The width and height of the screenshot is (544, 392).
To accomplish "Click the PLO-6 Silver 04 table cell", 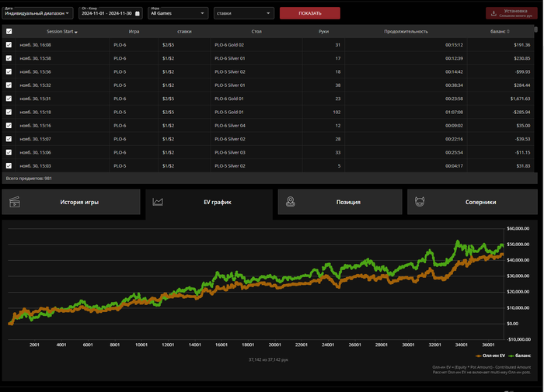I will tap(230, 126).
